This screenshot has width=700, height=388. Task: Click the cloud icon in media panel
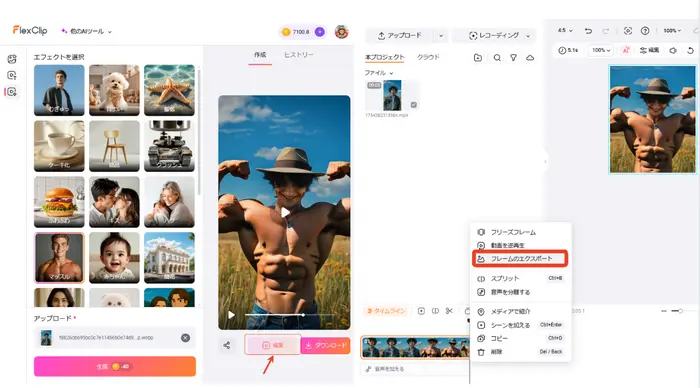pos(530,58)
